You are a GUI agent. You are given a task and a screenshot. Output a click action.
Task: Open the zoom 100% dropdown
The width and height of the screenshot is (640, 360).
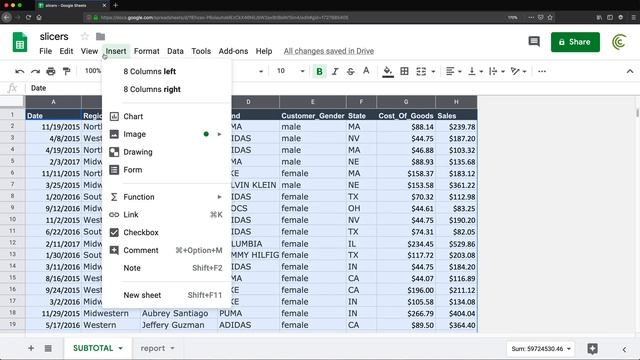click(x=93, y=71)
